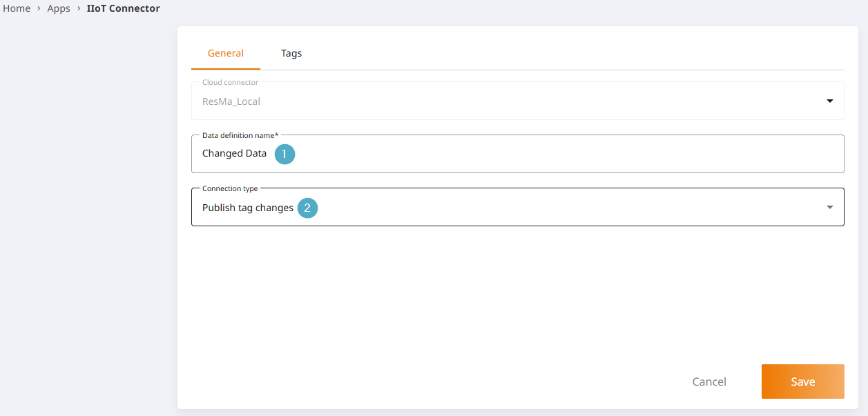The image size is (868, 416).
Task: Click the numbered badge 1 marker
Action: click(284, 154)
